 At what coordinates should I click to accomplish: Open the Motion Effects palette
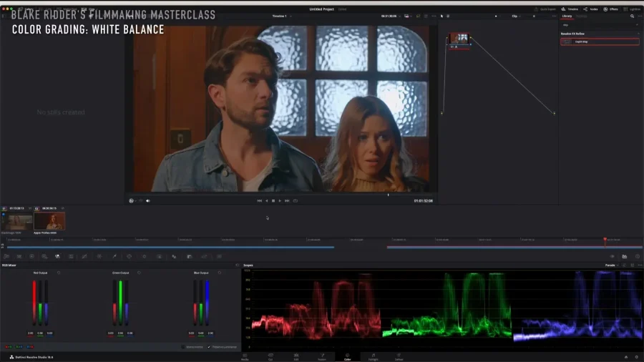click(71, 257)
